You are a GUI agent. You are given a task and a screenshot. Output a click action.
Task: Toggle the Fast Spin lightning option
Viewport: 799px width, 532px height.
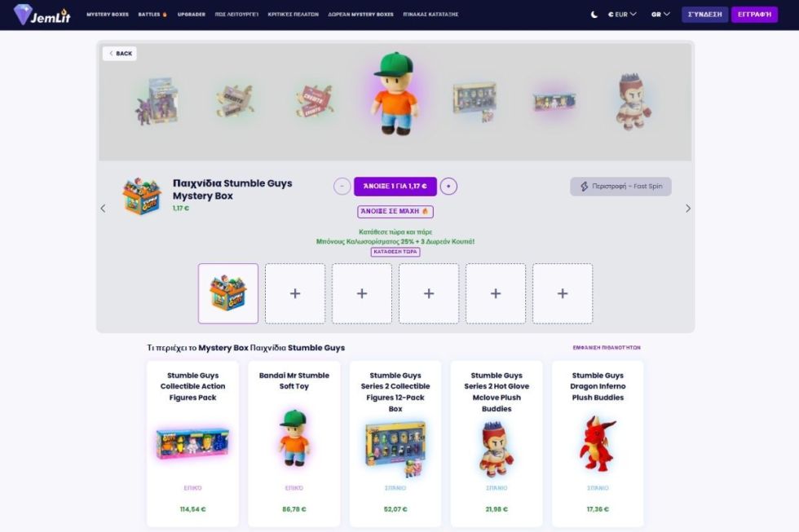pyautogui.click(x=620, y=187)
